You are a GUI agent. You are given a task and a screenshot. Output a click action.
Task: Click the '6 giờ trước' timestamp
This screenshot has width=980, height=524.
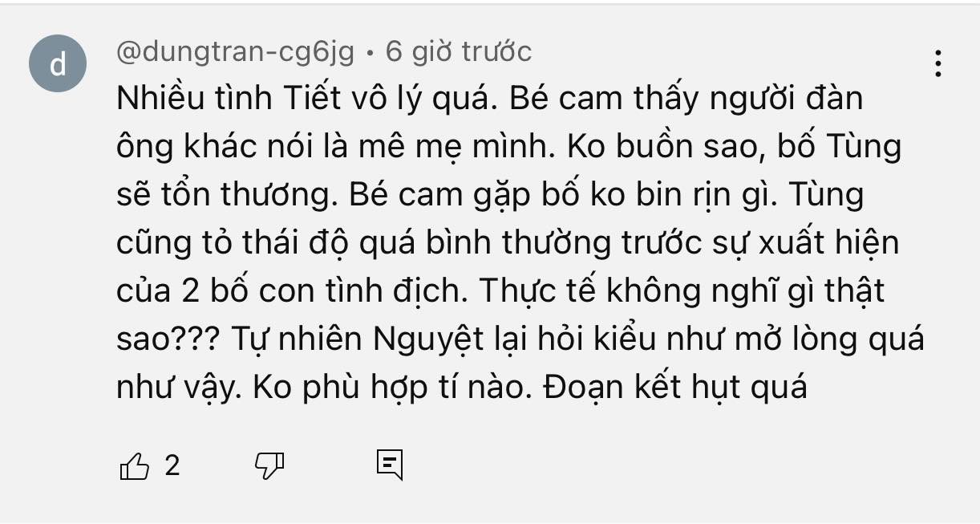(x=459, y=51)
